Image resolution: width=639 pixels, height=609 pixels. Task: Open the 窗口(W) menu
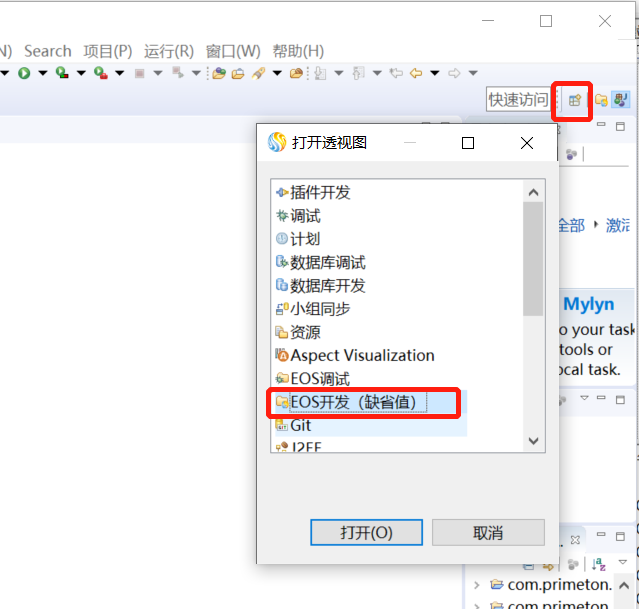tap(233, 51)
